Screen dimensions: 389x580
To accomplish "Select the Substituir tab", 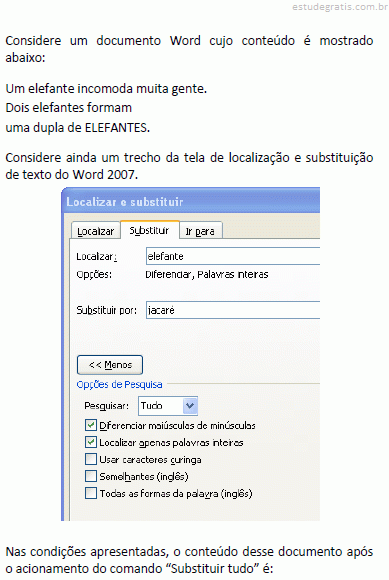I will pos(149,230).
